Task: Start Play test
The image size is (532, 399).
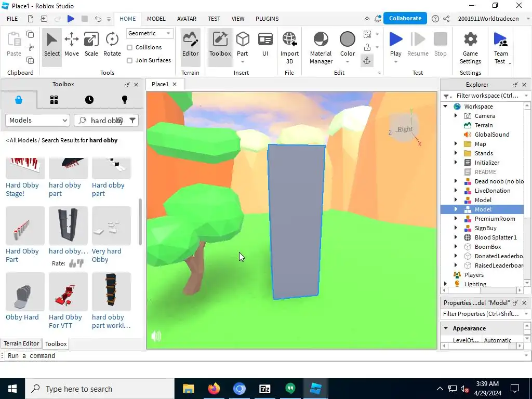Action: pos(395,44)
